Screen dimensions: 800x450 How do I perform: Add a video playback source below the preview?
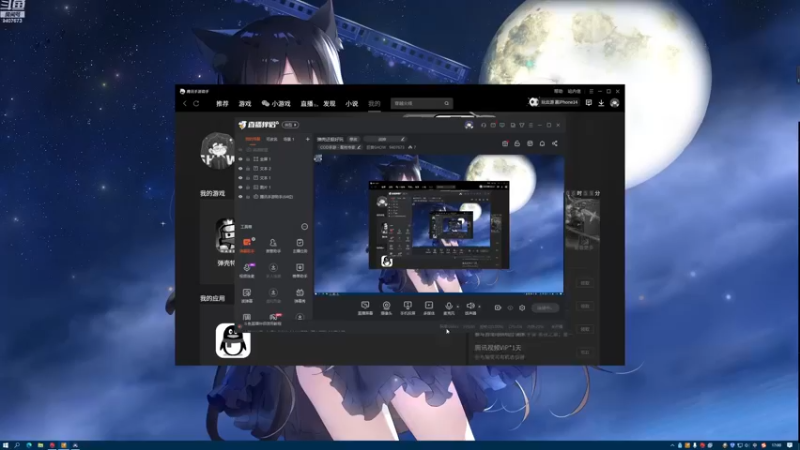[429, 308]
